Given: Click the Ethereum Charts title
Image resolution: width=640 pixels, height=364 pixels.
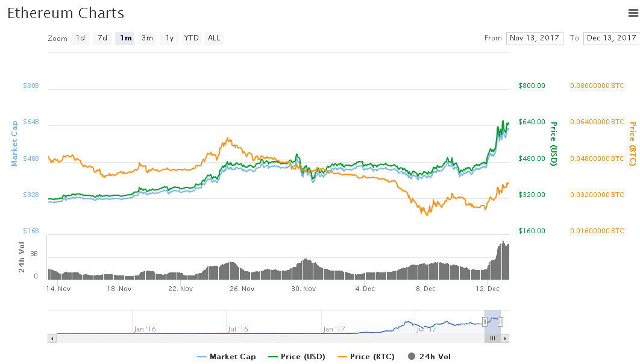Looking at the screenshot, I should [x=66, y=13].
